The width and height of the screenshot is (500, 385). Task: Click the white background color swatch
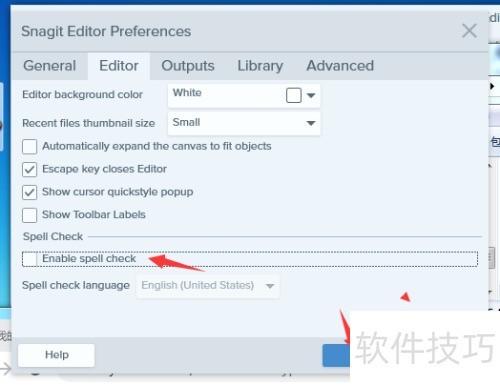coord(294,95)
